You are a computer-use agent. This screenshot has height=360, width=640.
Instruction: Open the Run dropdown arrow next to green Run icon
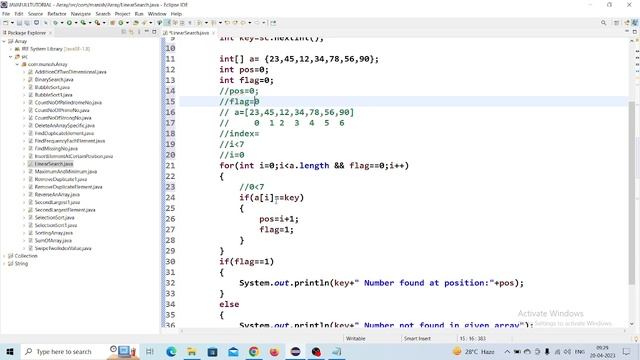[76, 23]
